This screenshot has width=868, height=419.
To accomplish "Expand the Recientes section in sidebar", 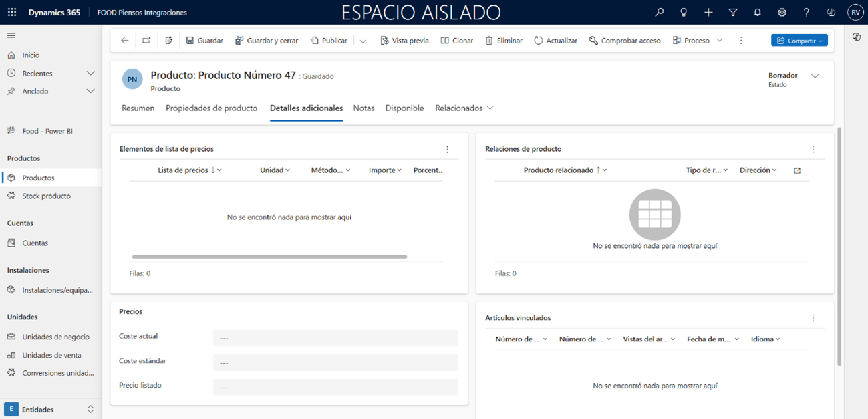I will [x=90, y=74].
